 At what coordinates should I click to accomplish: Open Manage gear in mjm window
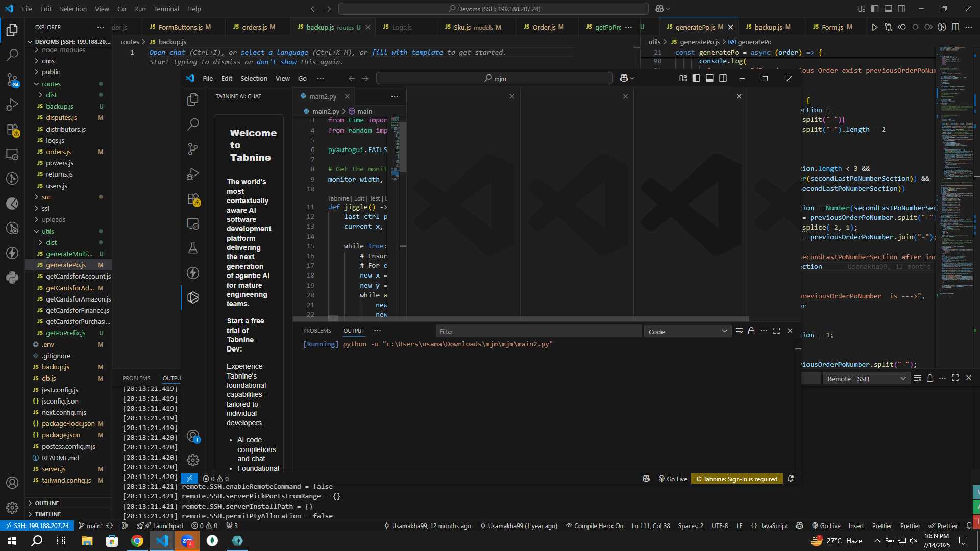(193, 460)
